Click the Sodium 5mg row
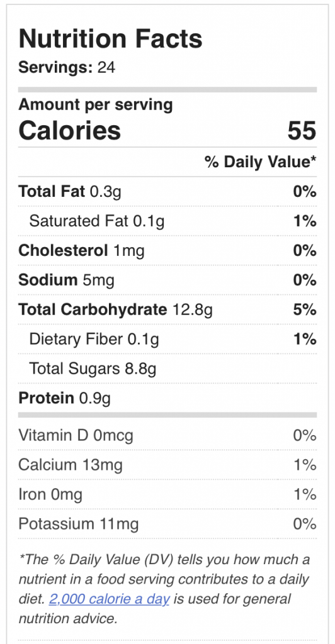 (167, 280)
